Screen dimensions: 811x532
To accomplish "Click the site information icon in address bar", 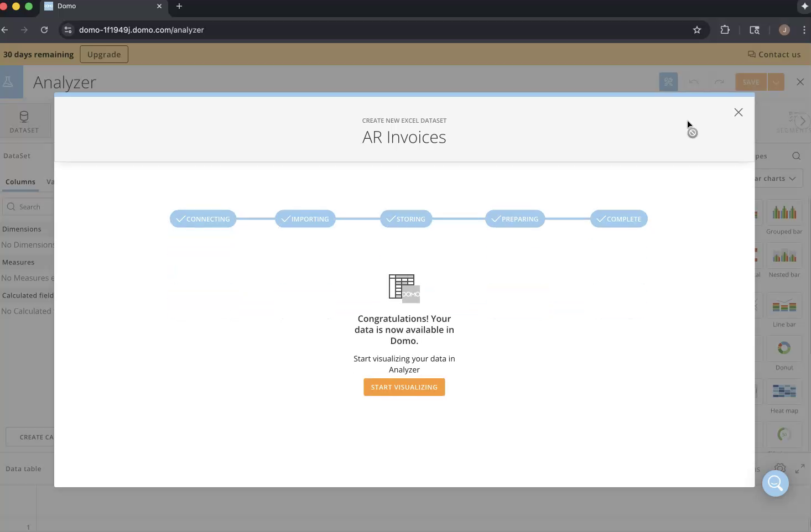I will (x=68, y=30).
